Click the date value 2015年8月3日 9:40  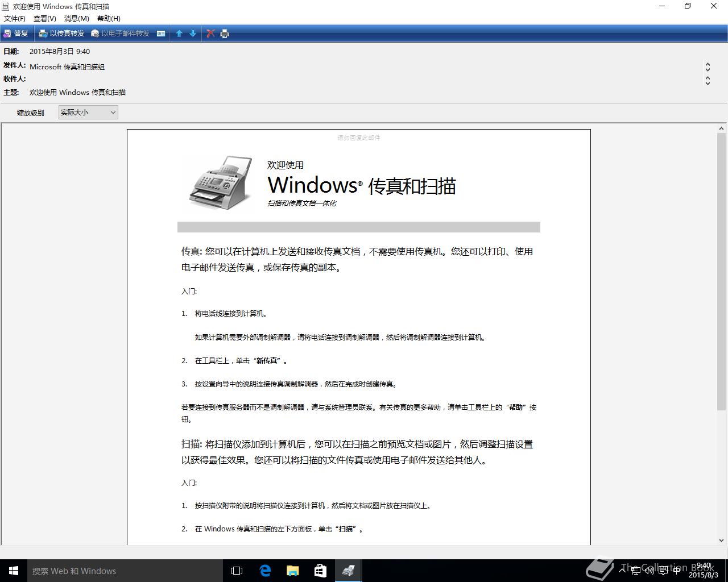[x=60, y=51]
